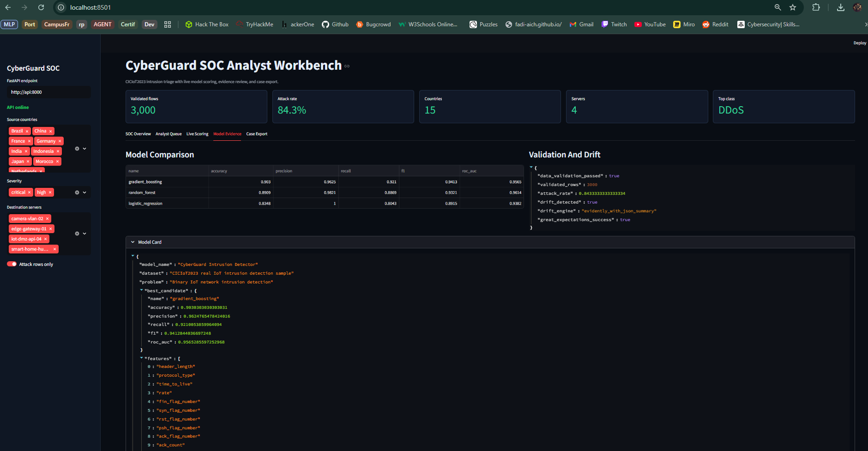868x451 pixels.
Task: Click the Deploy button
Action: tap(860, 43)
